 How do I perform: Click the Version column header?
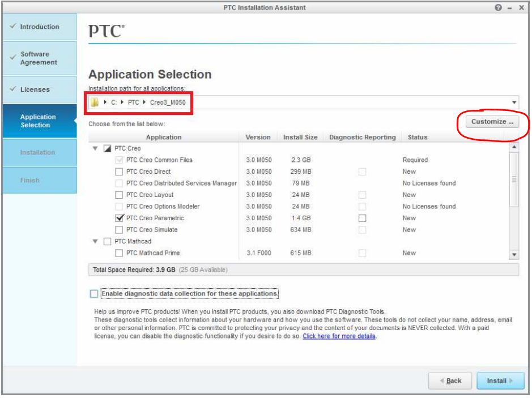(258, 138)
